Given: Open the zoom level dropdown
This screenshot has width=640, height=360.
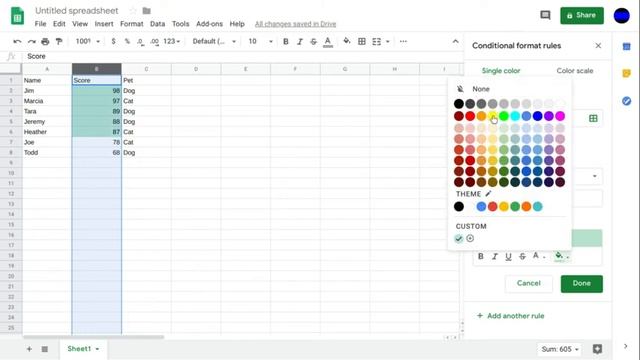Looking at the screenshot, I should click(x=87, y=41).
